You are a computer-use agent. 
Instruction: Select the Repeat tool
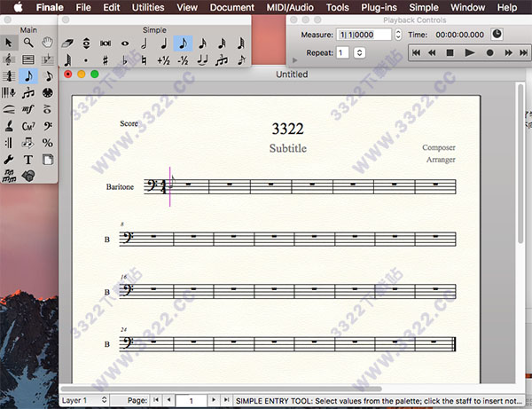click(x=9, y=143)
